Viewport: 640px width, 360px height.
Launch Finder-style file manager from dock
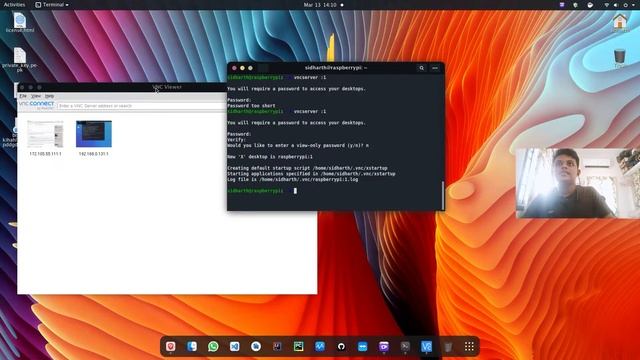192,347
